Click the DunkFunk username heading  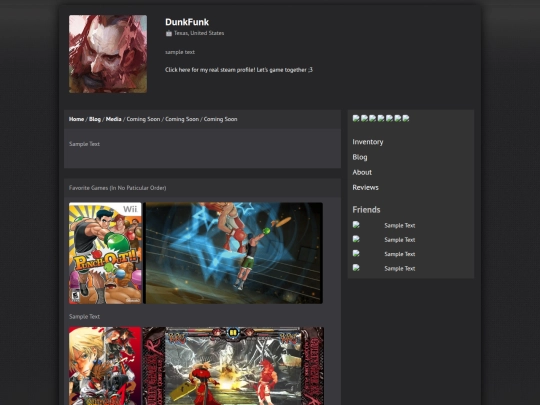click(x=187, y=22)
